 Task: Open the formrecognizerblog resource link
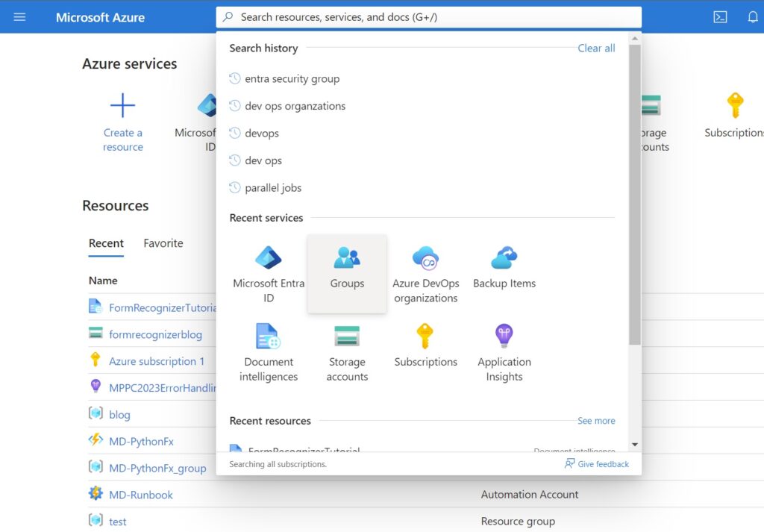coord(155,334)
